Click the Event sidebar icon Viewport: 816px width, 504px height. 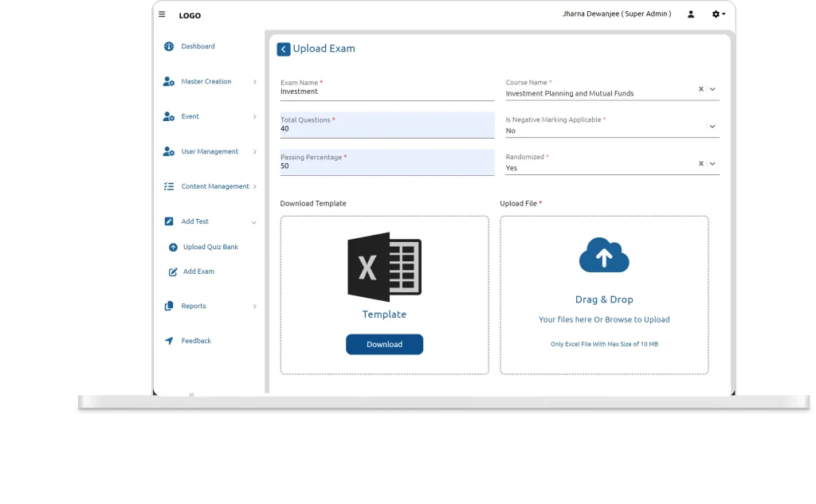coord(168,116)
